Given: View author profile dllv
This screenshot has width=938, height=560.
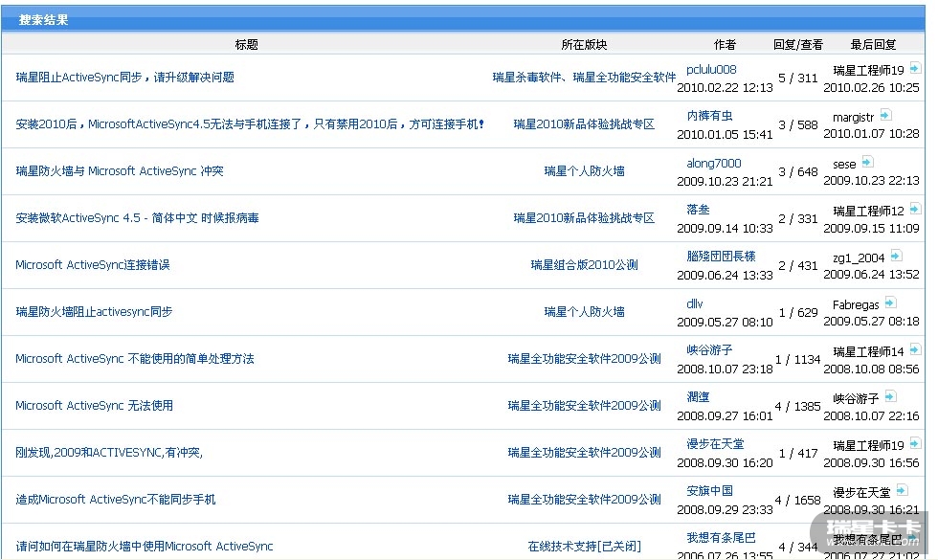Looking at the screenshot, I should [x=695, y=303].
